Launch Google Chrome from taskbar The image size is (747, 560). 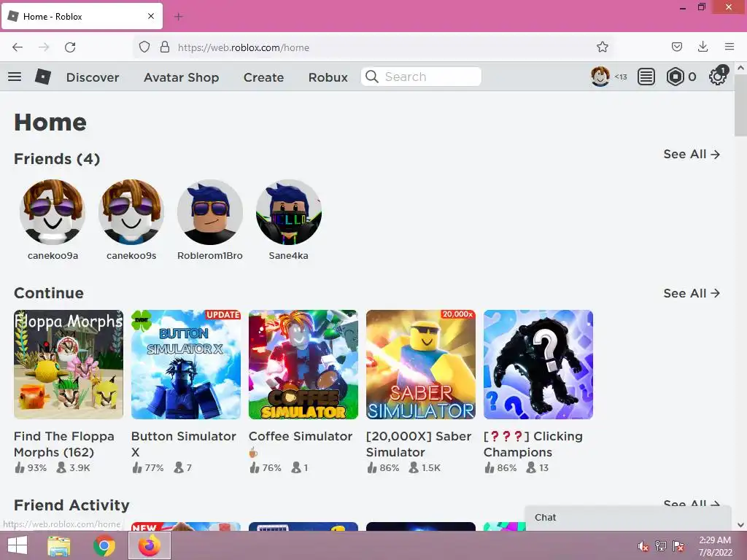(x=104, y=545)
